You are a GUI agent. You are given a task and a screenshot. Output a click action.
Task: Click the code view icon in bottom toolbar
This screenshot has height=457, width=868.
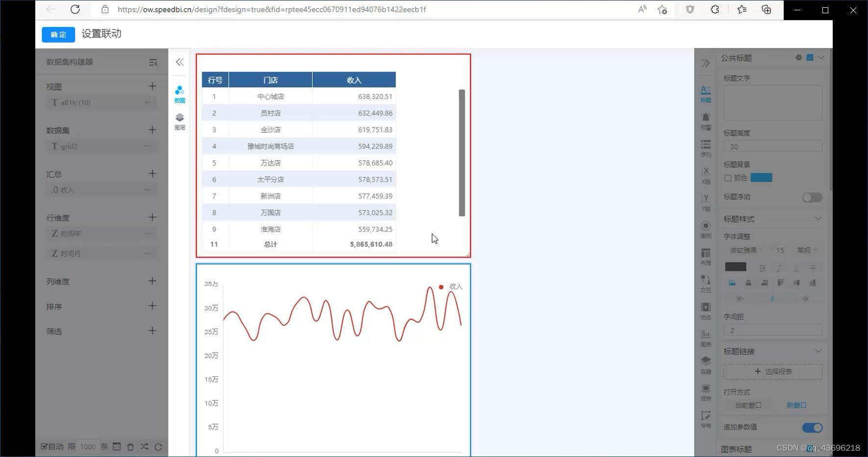pos(117,447)
